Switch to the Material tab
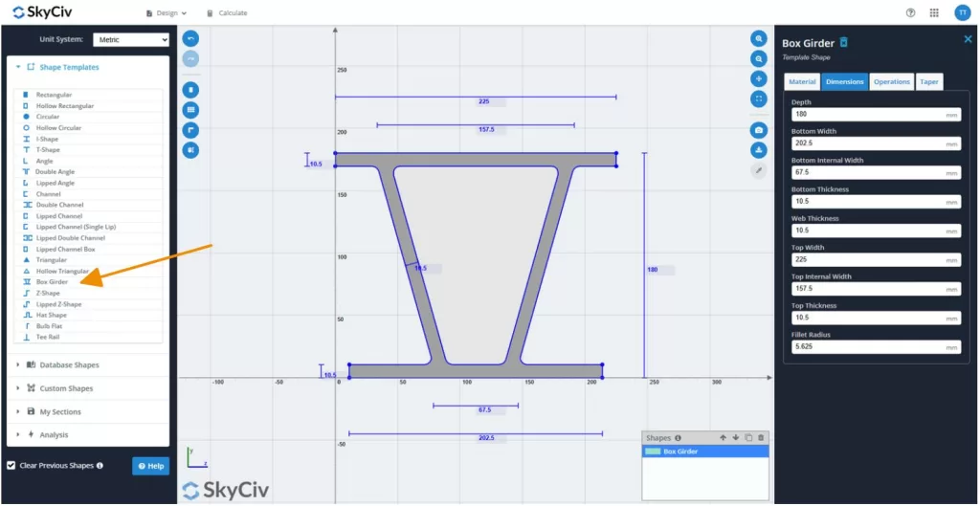980x506 pixels. pyautogui.click(x=802, y=82)
